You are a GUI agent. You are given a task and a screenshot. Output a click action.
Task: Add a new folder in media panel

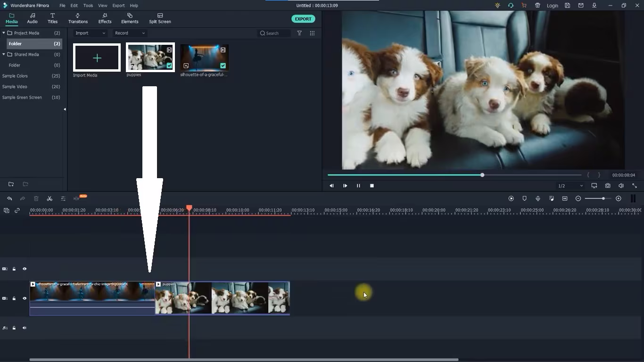click(11, 184)
